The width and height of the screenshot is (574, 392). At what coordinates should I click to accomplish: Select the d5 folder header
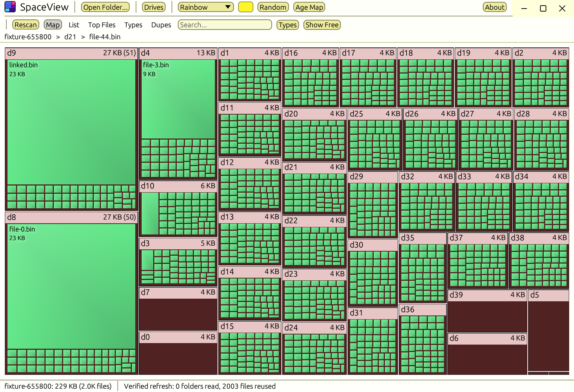tap(549, 295)
